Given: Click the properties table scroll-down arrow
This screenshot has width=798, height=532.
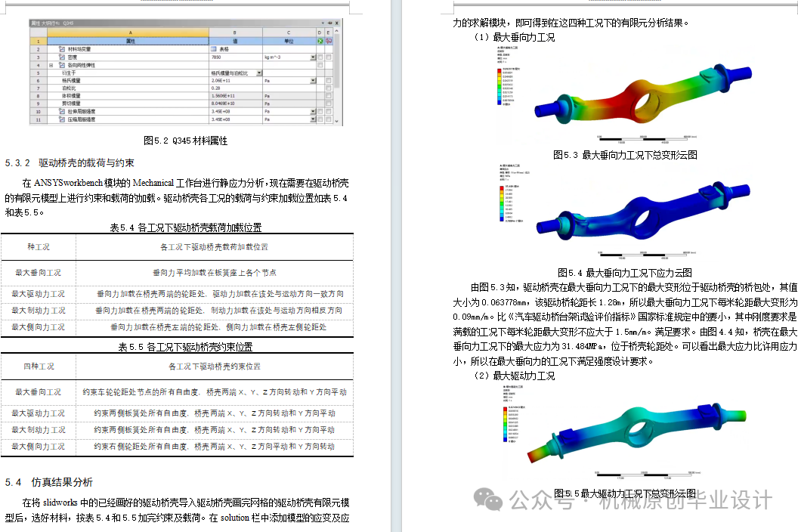Looking at the screenshot, I should 336,121.
